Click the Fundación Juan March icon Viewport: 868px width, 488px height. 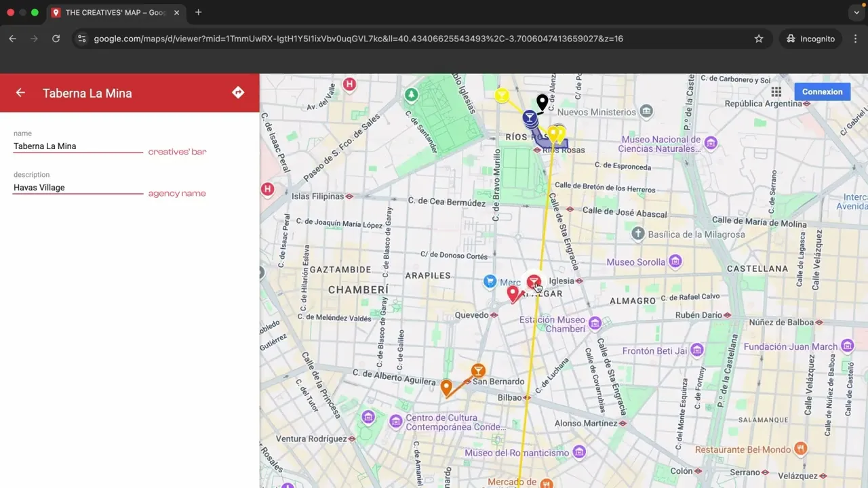[x=847, y=346]
